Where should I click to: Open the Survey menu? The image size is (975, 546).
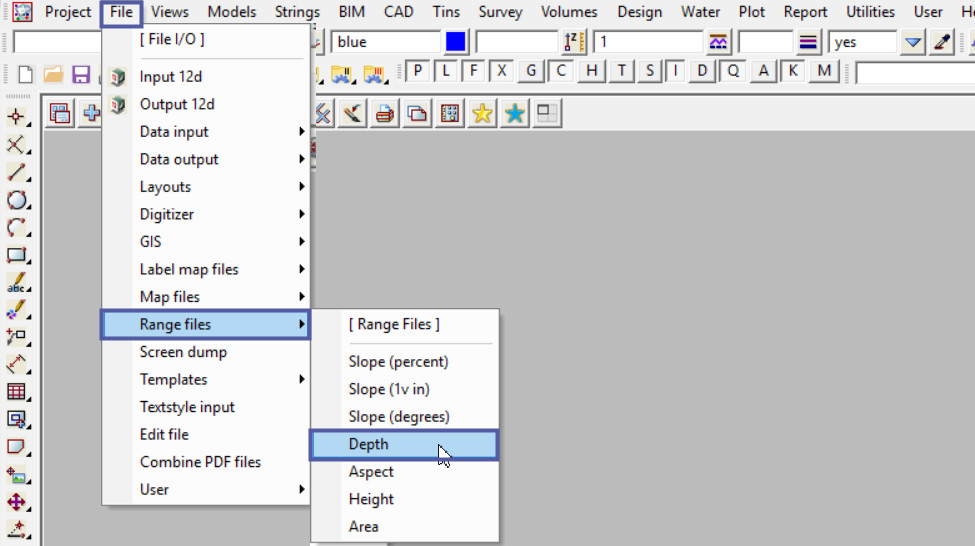point(501,12)
